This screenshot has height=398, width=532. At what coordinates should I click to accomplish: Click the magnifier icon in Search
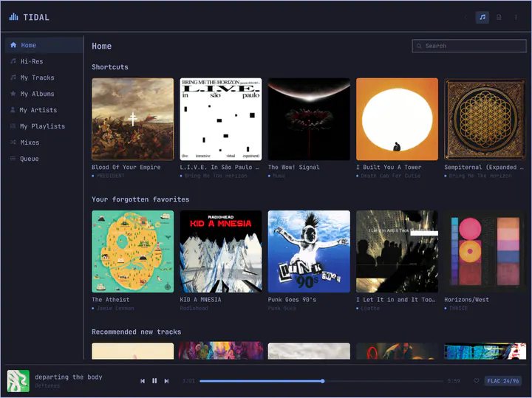point(420,46)
